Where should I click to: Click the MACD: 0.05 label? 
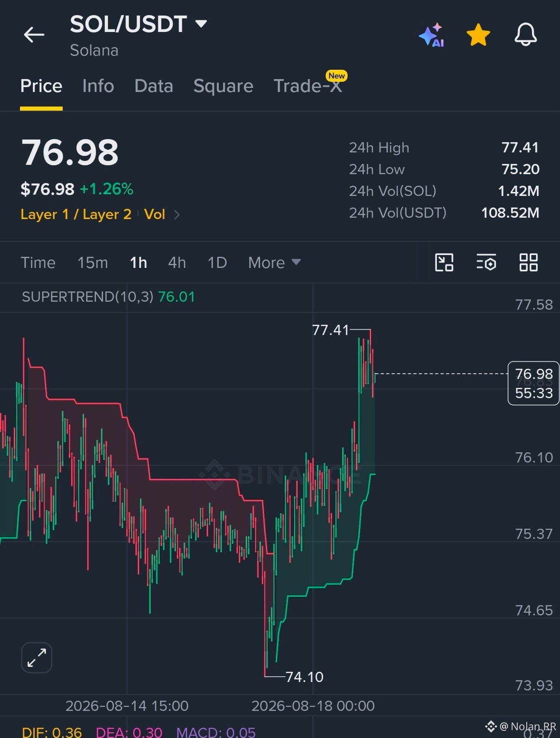pos(216,732)
